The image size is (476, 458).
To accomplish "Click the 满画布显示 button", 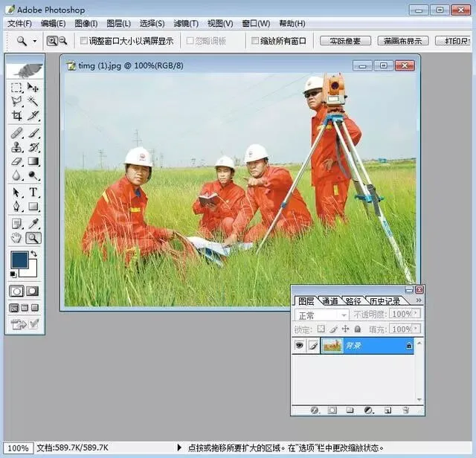I will pyautogui.click(x=403, y=41).
